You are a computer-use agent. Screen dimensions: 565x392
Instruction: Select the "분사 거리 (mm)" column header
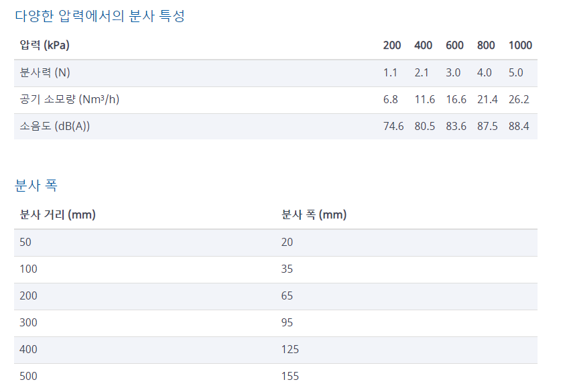(x=58, y=215)
